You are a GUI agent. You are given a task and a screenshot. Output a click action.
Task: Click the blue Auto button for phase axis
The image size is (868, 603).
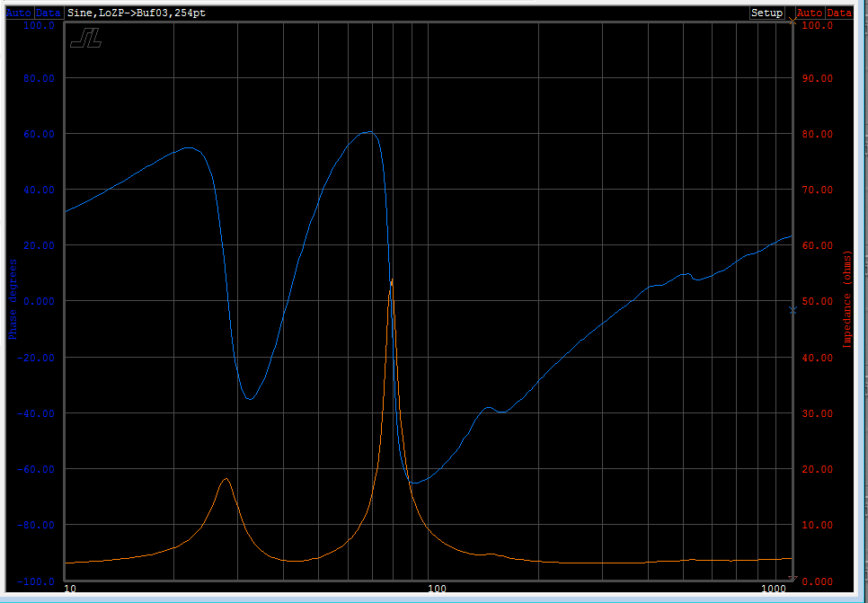pos(20,13)
